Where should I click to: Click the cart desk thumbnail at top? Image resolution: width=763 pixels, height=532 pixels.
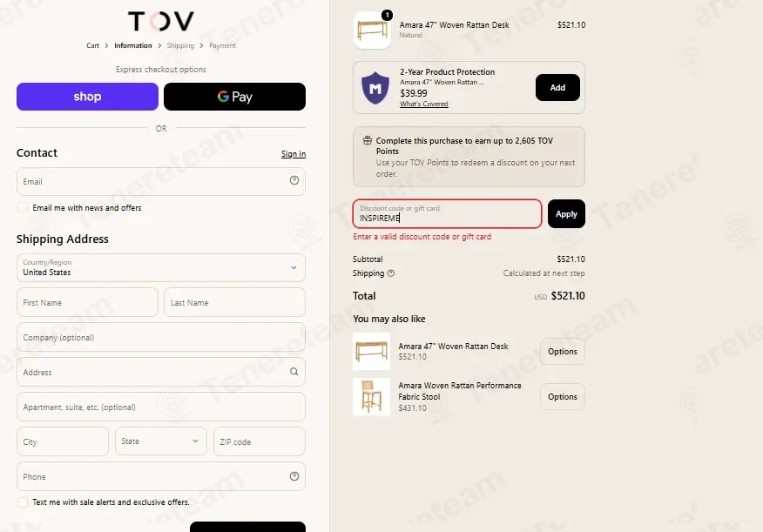click(x=372, y=30)
